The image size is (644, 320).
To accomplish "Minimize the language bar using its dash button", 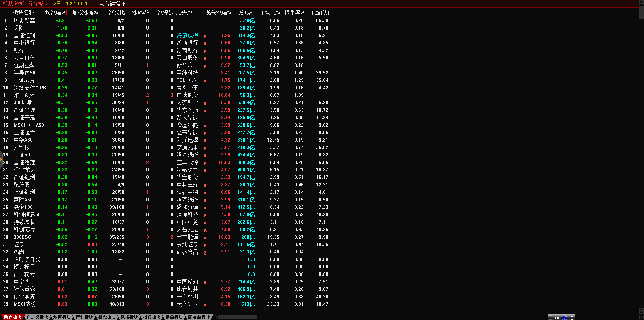I will (x=572, y=316).
